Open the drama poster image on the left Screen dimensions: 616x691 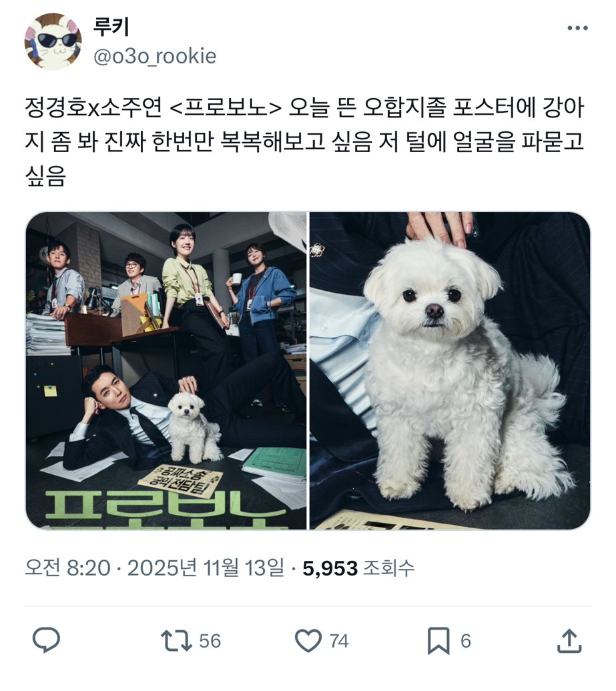click(166, 371)
